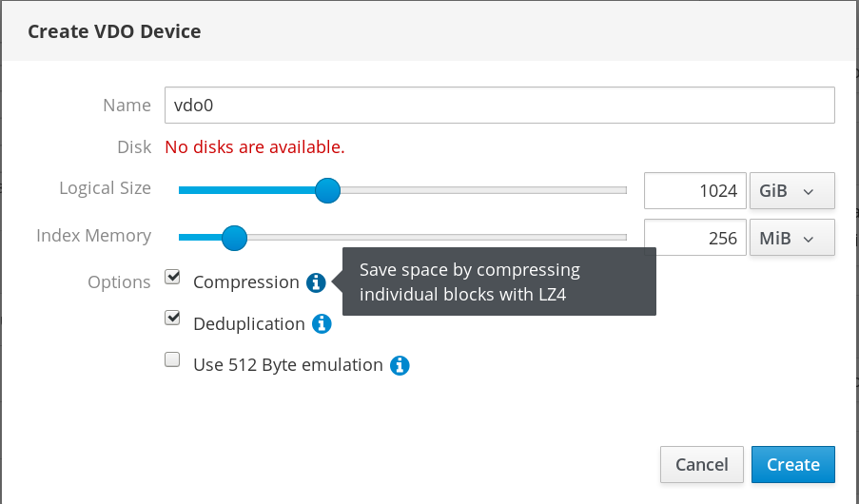
Task: Click the "Use 512 Byte emulation" label
Action: (288, 365)
